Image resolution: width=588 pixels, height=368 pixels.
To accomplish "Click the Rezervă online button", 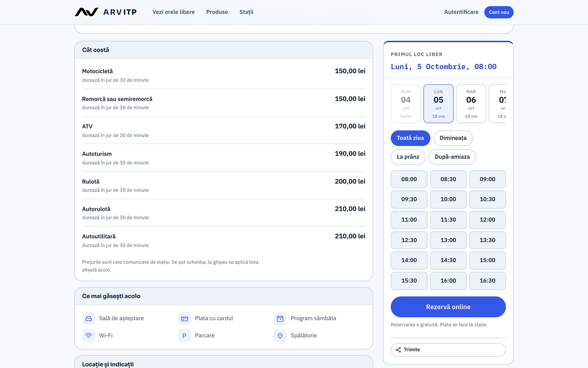I will pos(448,307).
